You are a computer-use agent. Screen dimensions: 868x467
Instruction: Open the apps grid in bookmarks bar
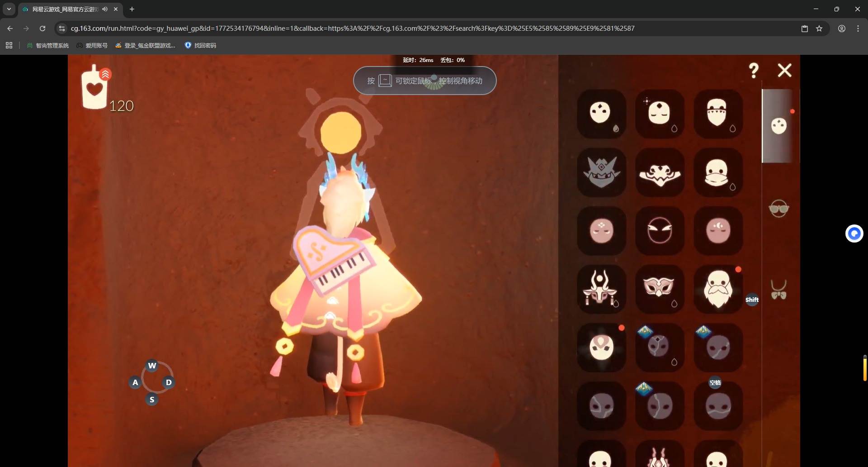coord(9,45)
